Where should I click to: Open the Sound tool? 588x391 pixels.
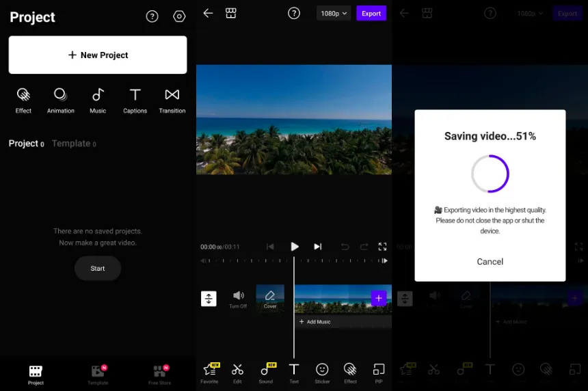click(266, 373)
